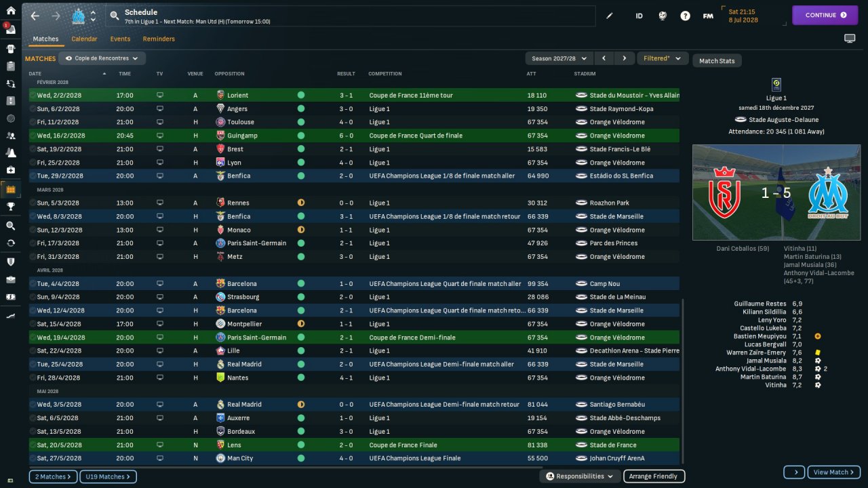868x488 pixels.
Task: Switch to the Reminders tab
Action: pos(159,39)
